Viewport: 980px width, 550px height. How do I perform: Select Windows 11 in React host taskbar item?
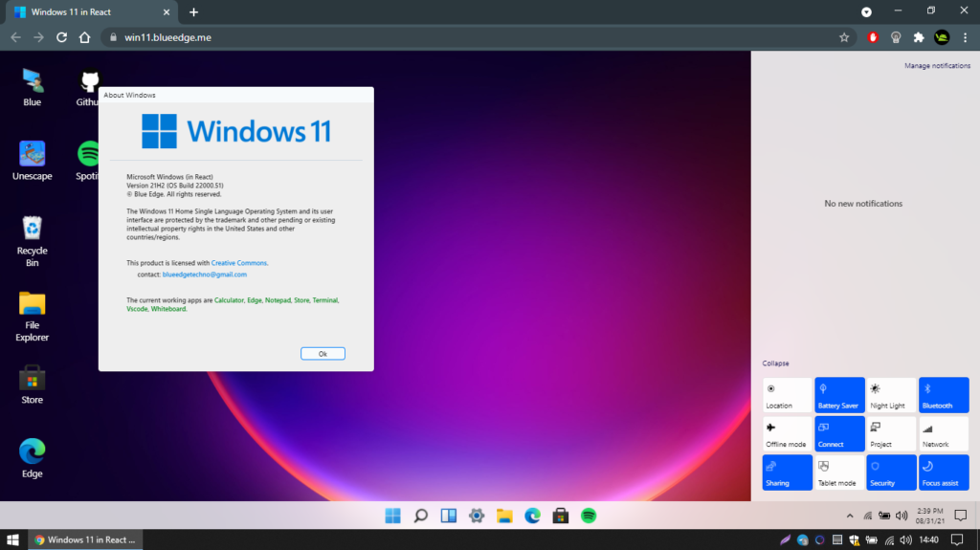pyautogui.click(x=85, y=539)
